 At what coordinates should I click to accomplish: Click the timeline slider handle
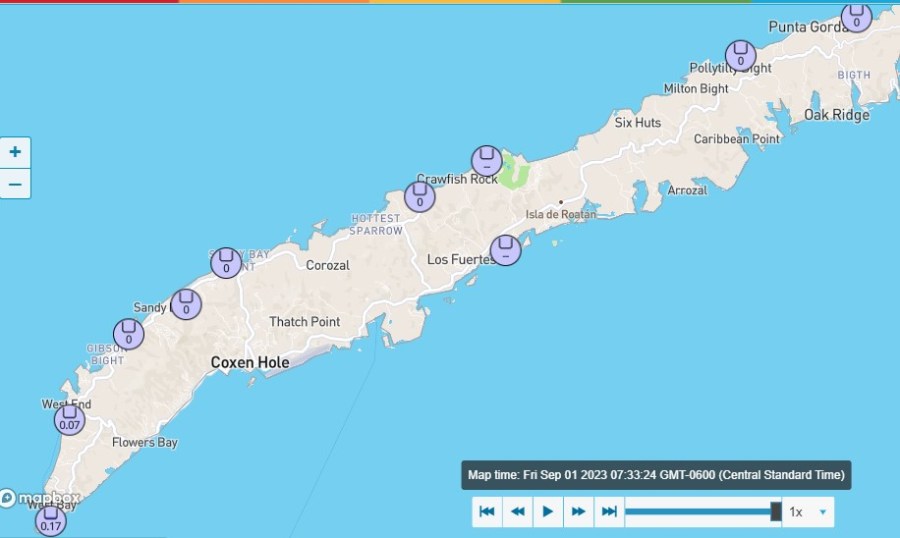click(x=776, y=512)
